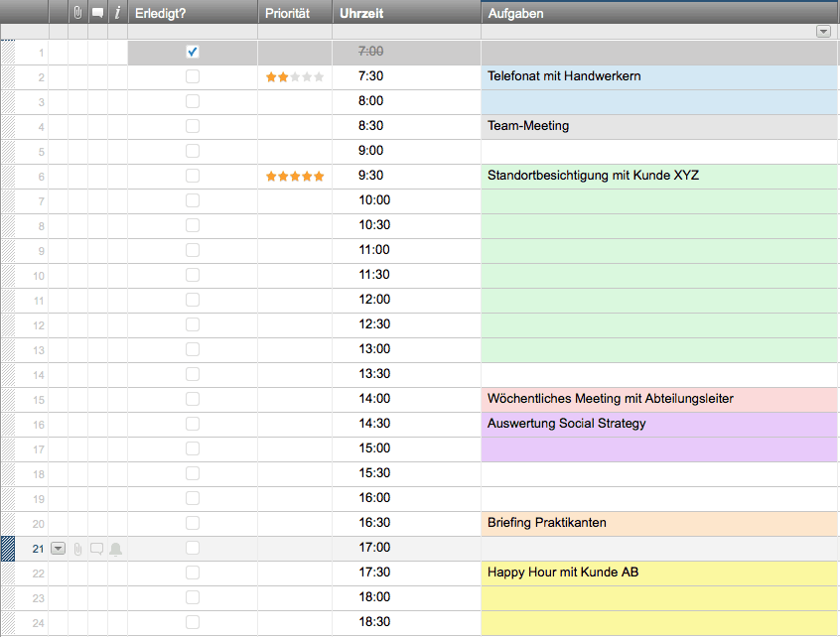Click the Telefonat mit Handwerkern cell
Image resolution: width=840 pixels, height=637 pixels.
pyautogui.click(x=659, y=77)
